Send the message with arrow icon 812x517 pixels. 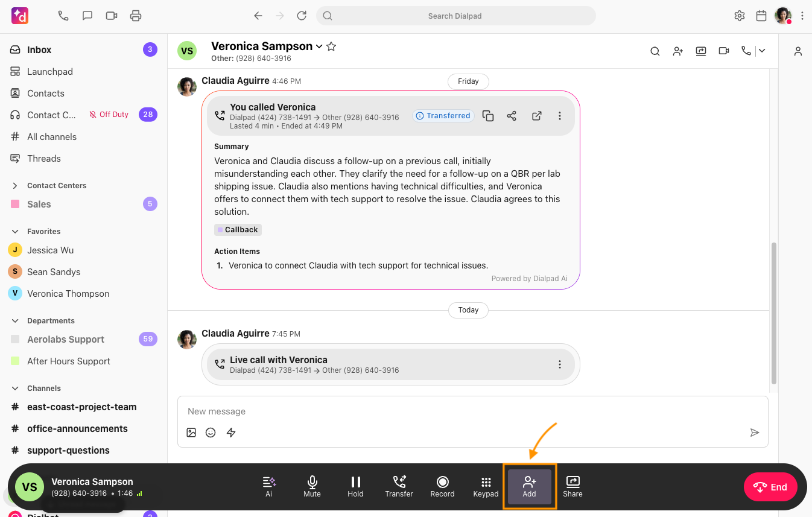754,433
